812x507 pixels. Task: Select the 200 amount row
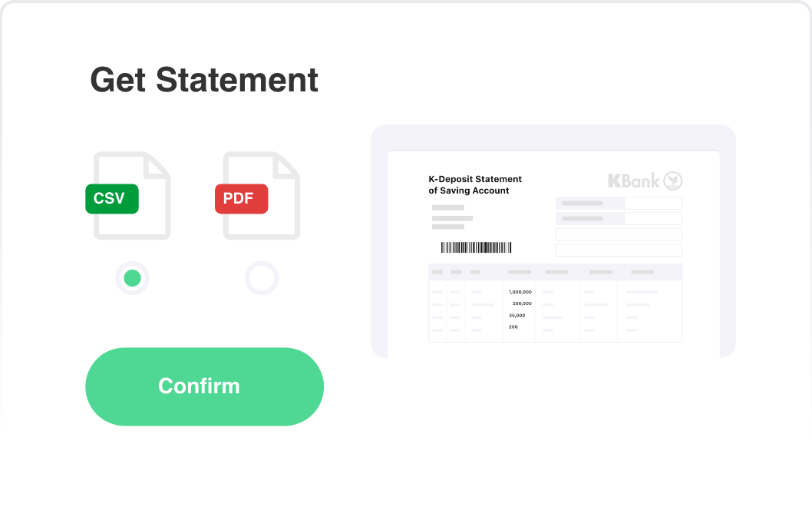coord(555,327)
